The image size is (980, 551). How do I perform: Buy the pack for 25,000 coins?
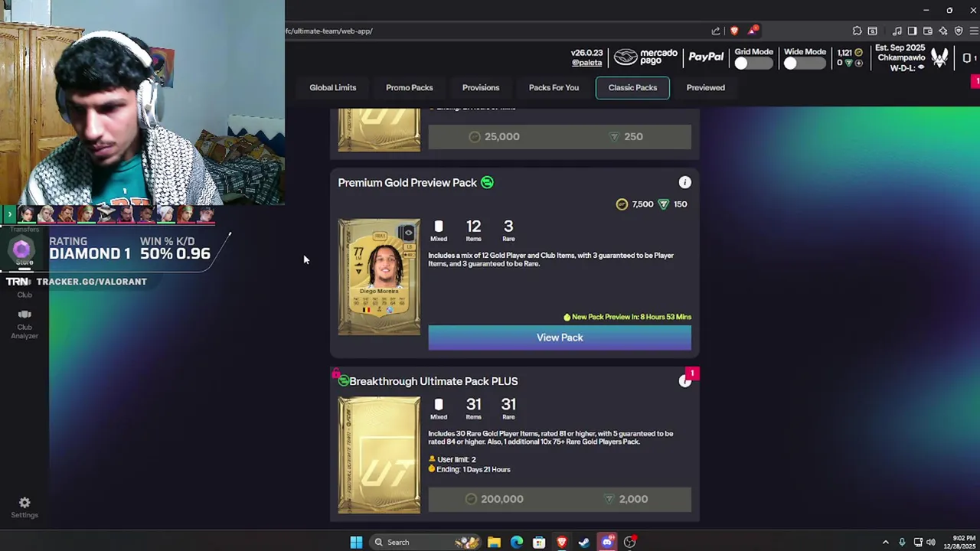pyautogui.click(x=494, y=136)
